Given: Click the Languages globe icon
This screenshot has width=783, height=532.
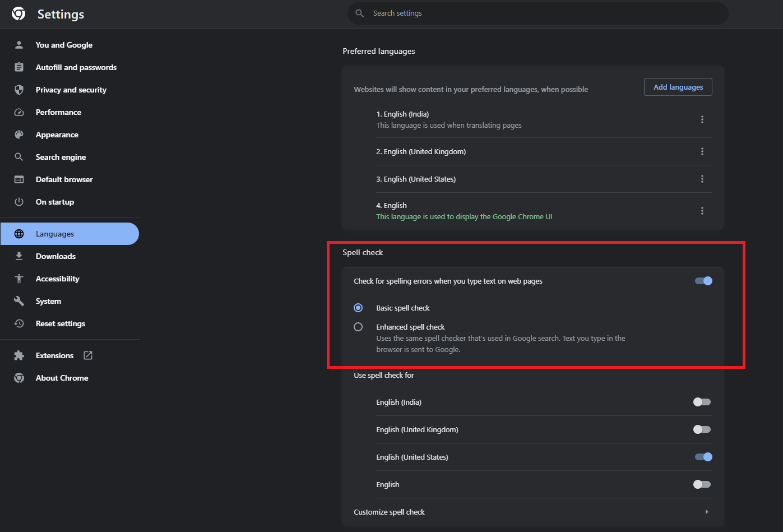Looking at the screenshot, I should 19,234.
